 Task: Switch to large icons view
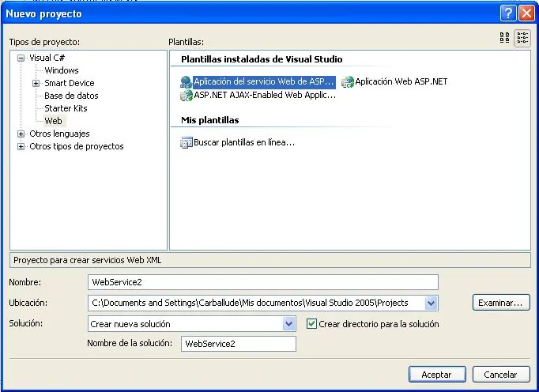tap(504, 38)
